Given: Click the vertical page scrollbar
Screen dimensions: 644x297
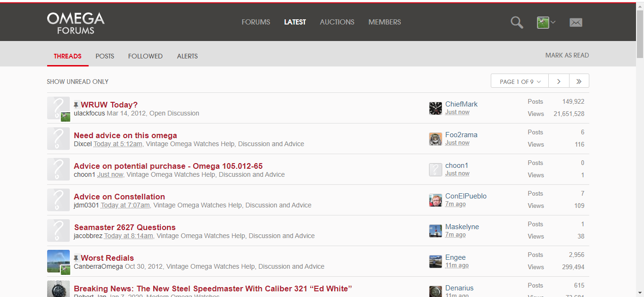Looking at the screenshot, I should coord(640,141).
